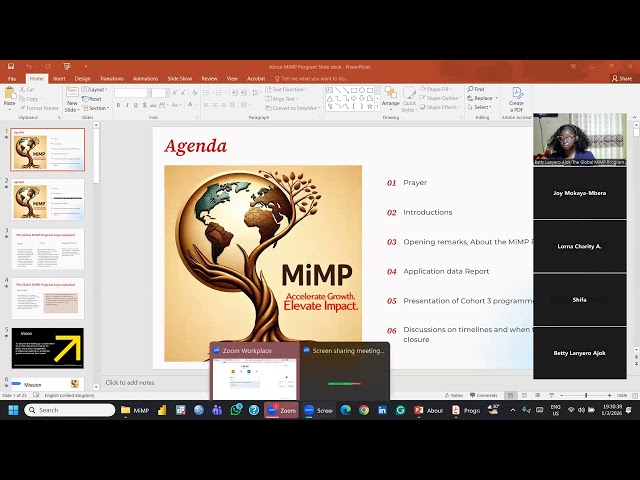Toggle the Notes pane in status bar

pos(454,395)
